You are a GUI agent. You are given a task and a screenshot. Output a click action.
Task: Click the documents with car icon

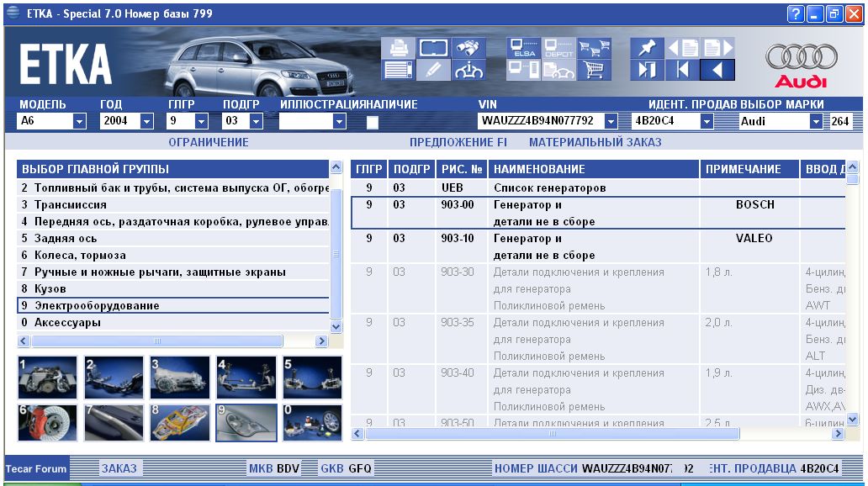pos(558,71)
